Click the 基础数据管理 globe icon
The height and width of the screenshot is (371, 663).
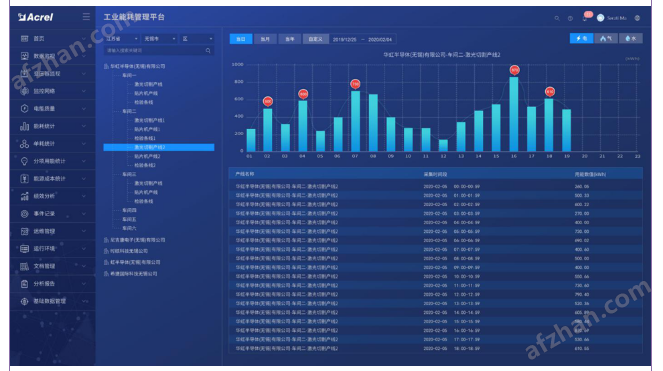click(x=25, y=301)
